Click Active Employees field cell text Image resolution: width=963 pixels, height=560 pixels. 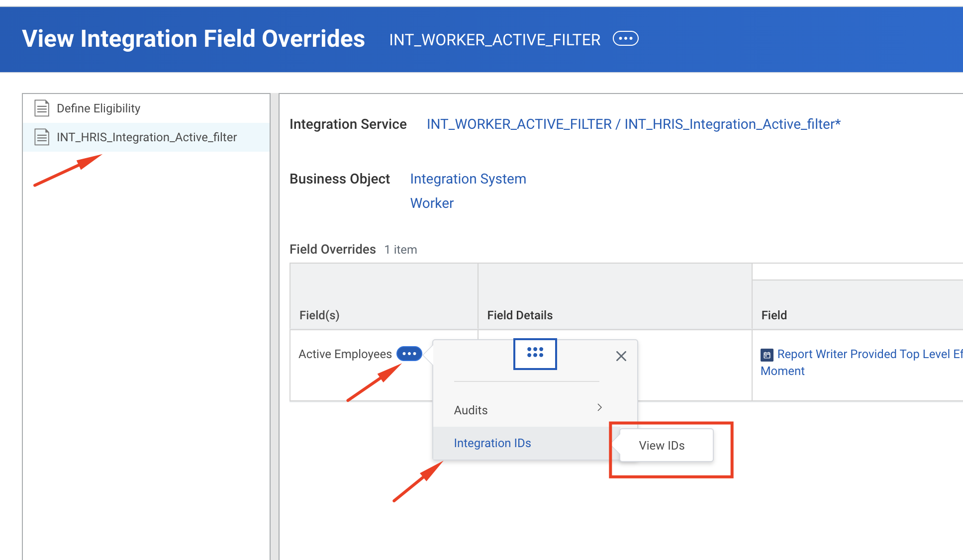pos(345,354)
